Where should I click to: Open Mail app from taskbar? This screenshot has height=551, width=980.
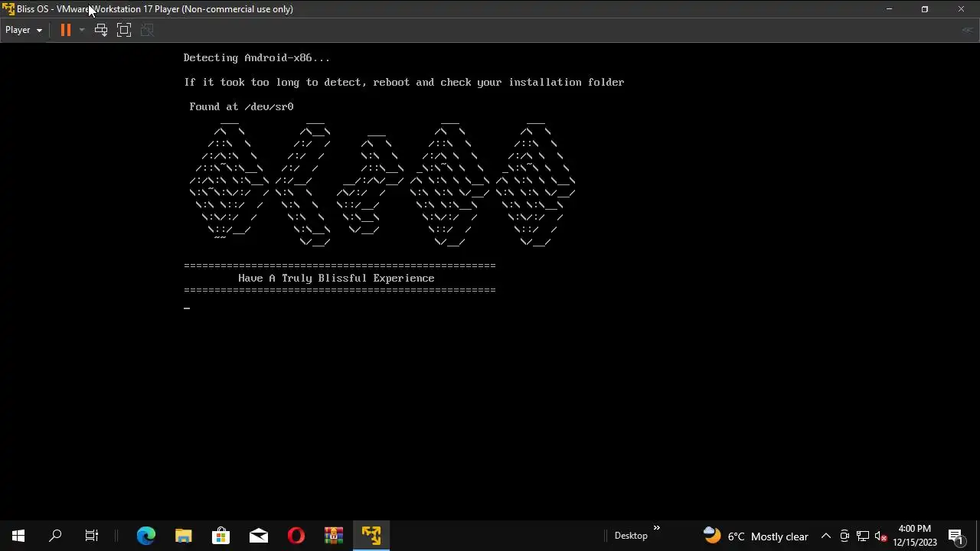[x=258, y=536]
